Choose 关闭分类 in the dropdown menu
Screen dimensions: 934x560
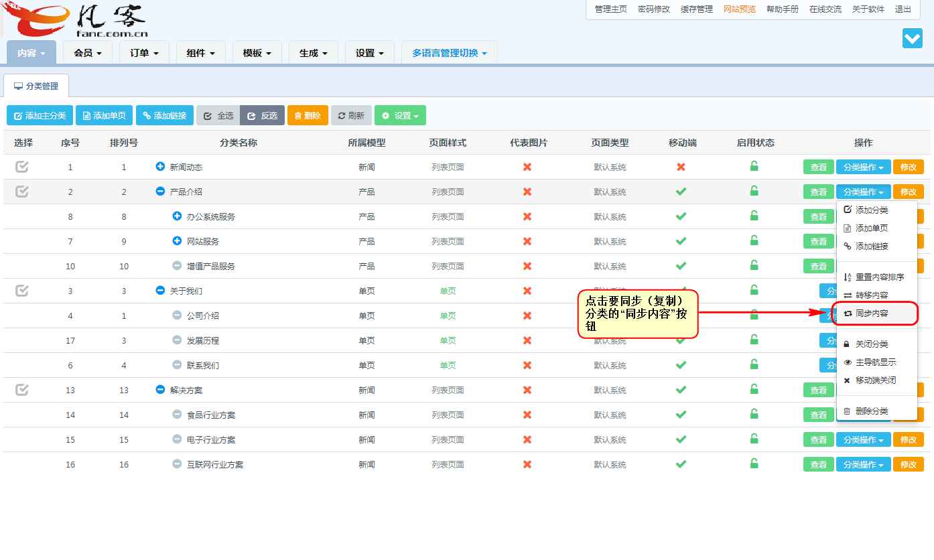tap(877, 344)
